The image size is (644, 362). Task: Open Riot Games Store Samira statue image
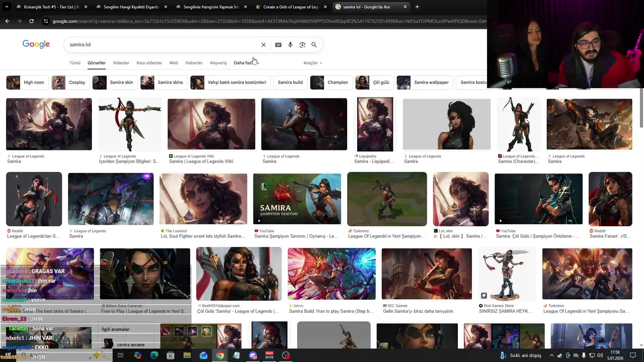(x=507, y=274)
